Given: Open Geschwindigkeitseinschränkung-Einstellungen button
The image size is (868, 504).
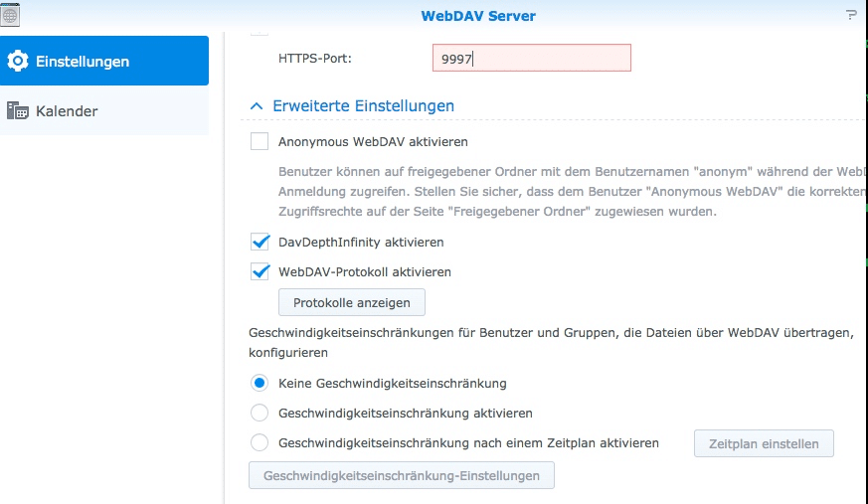Looking at the screenshot, I should [x=401, y=476].
